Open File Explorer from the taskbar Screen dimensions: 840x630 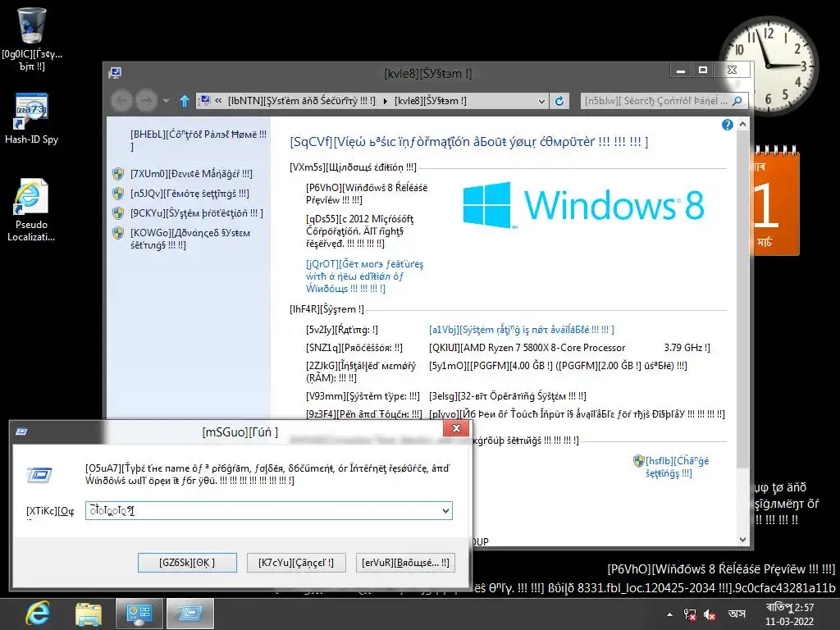[x=89, y=614]
